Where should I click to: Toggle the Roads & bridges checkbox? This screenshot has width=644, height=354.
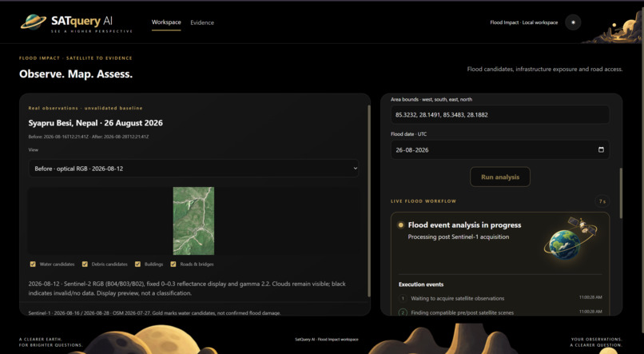point(173,264)
